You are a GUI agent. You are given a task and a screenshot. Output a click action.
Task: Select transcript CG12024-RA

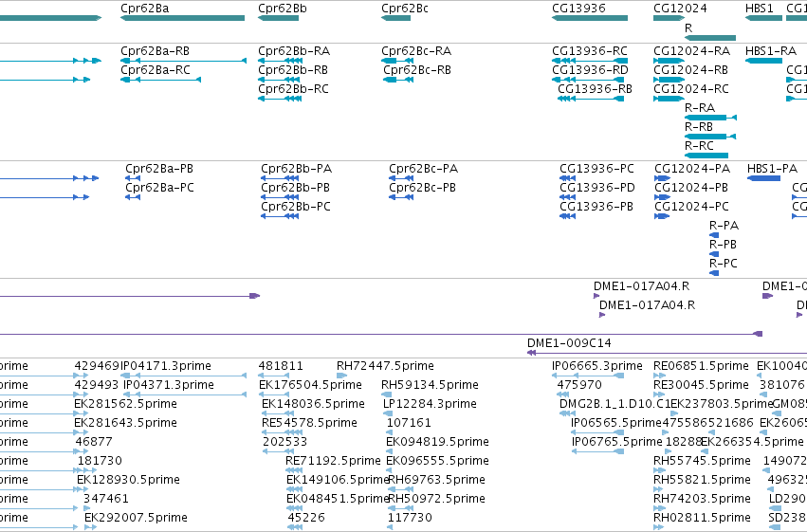669,61
